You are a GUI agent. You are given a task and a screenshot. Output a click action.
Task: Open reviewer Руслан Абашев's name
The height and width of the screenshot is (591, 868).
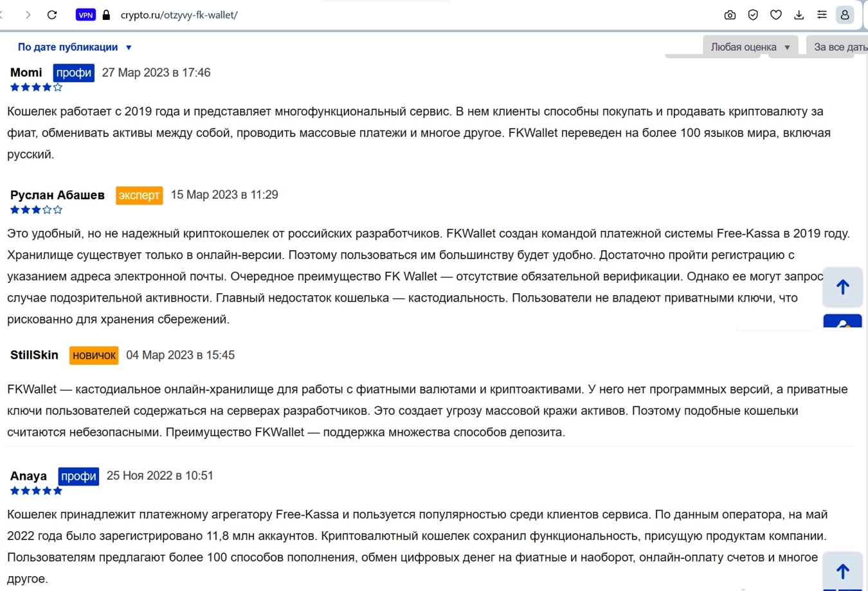tap(57, 195)
